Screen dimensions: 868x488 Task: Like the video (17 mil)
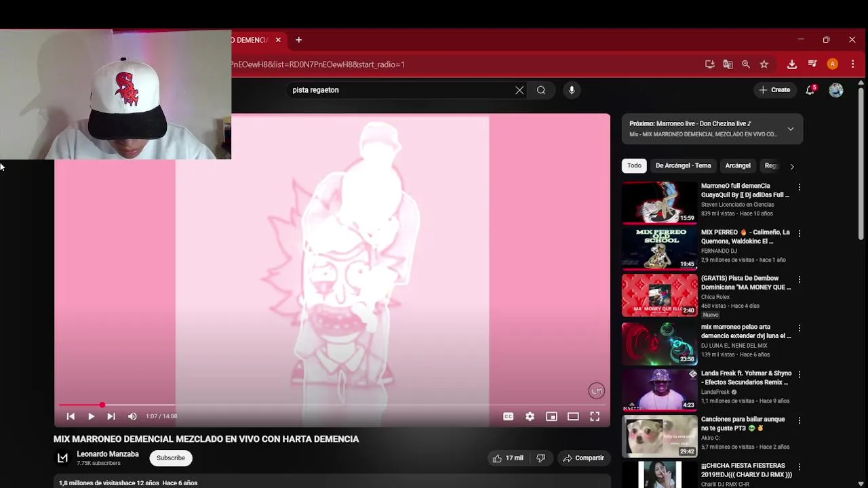[508, 458]
